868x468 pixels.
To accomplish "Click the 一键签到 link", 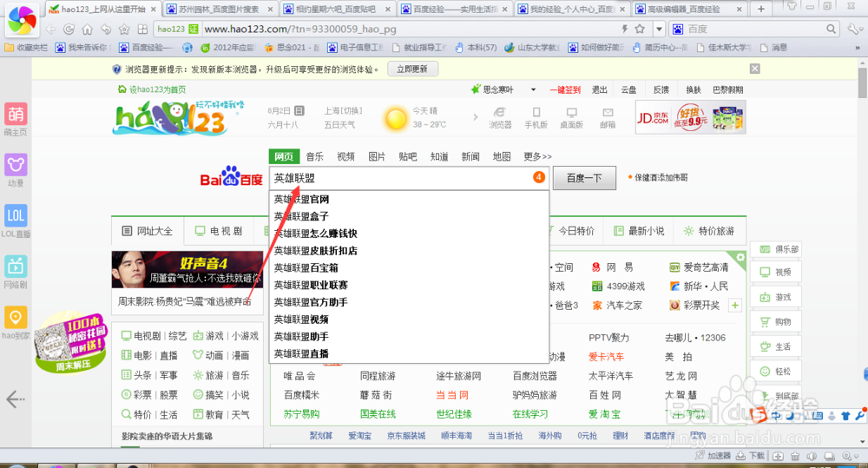I will coord(565,89).
